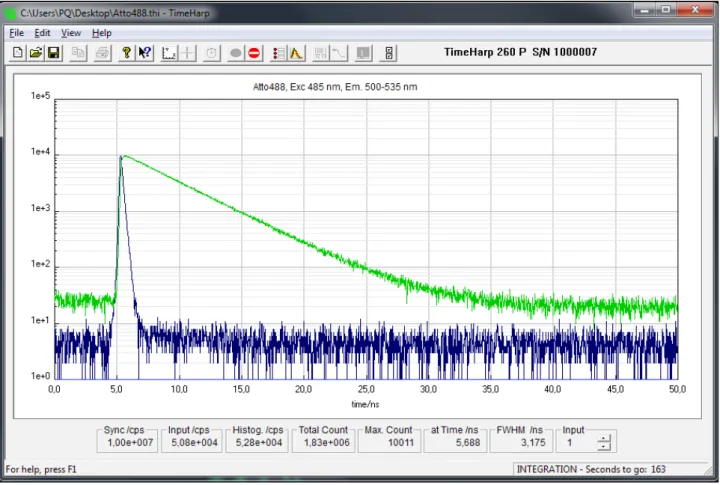The height and width of the screenshot is (485, 720).
Task: Click the 'For help, press F1' status text
Action: tap(41, 469)
